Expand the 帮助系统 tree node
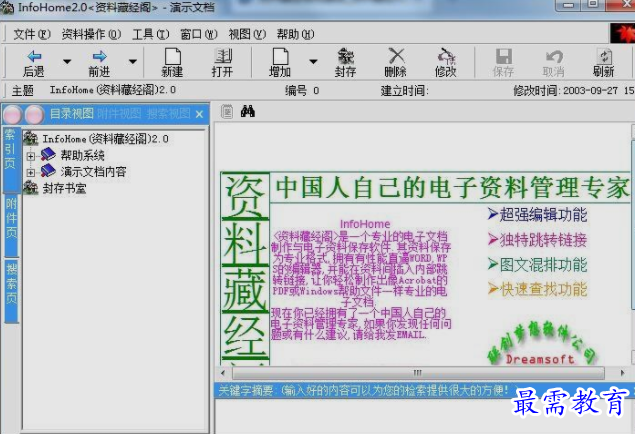The image size is (635, 434). (31, 155)
